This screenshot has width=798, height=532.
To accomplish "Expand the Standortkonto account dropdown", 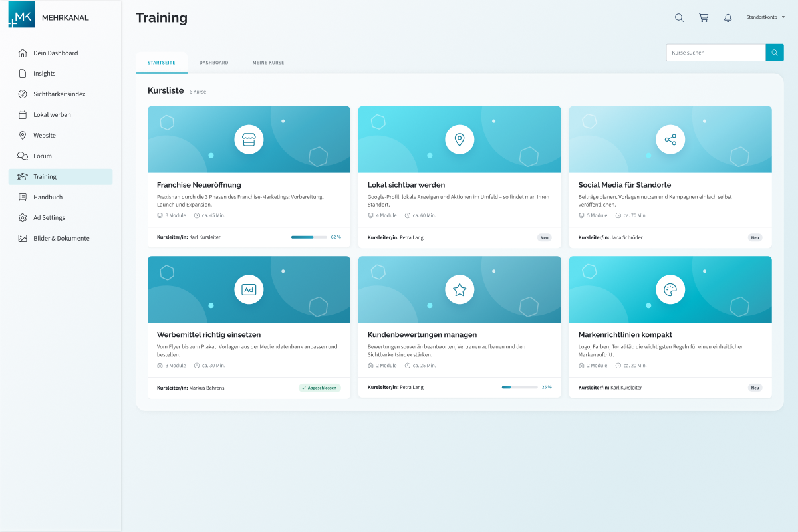I will pyautogui.click(x=765, y=17).
